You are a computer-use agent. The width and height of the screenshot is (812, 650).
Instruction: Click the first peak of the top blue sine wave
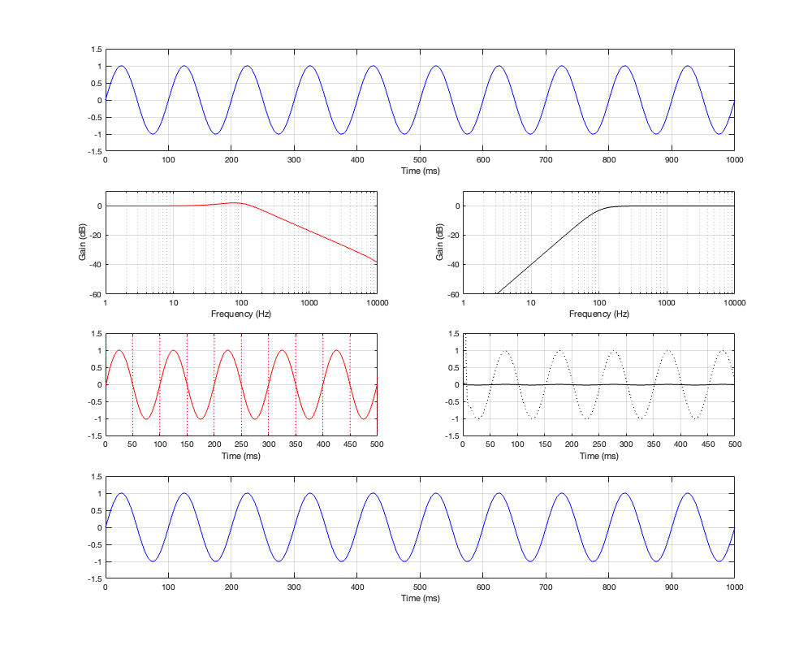tap(121, 66)
